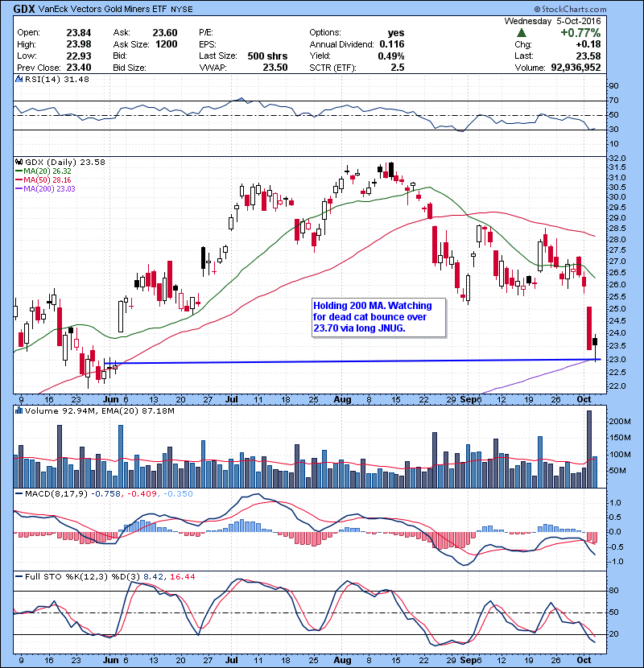Click the Annual Dividend value 0.116
644x668 pixels.
click(392, 44)
